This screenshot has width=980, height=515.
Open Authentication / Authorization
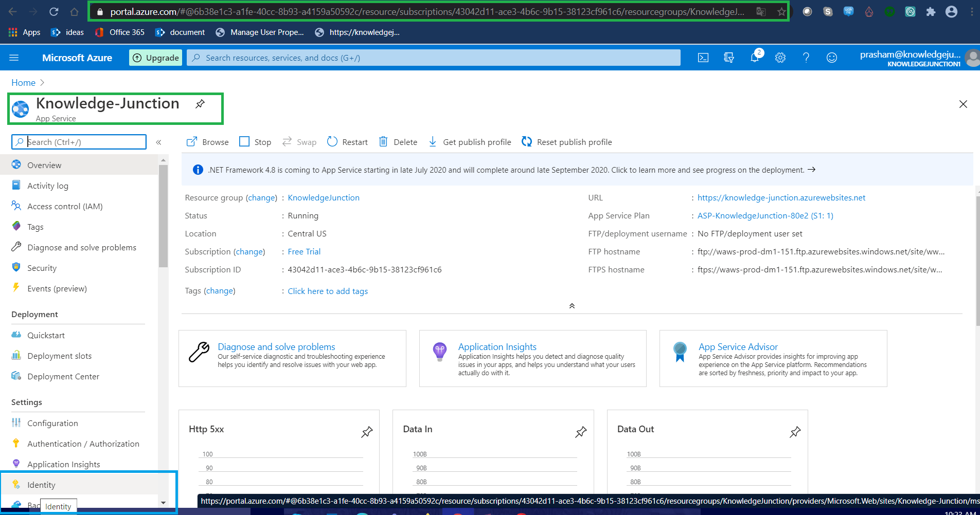(x=79, y=444)
